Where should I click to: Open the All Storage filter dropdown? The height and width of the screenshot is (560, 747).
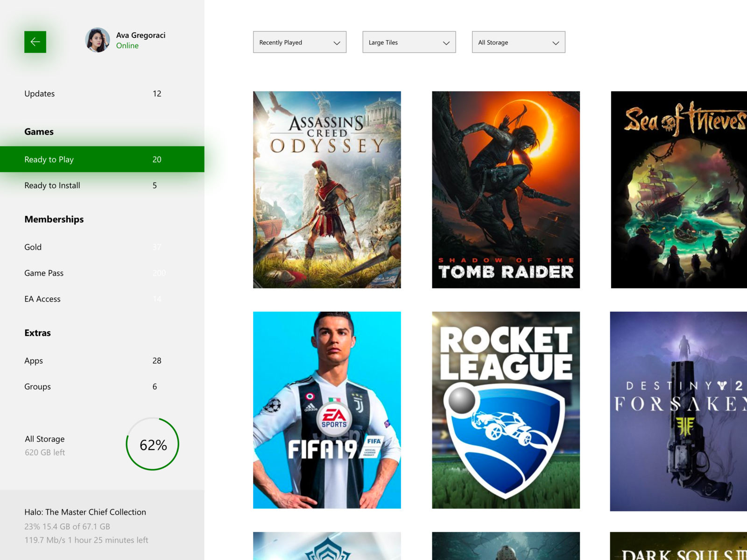518,42
